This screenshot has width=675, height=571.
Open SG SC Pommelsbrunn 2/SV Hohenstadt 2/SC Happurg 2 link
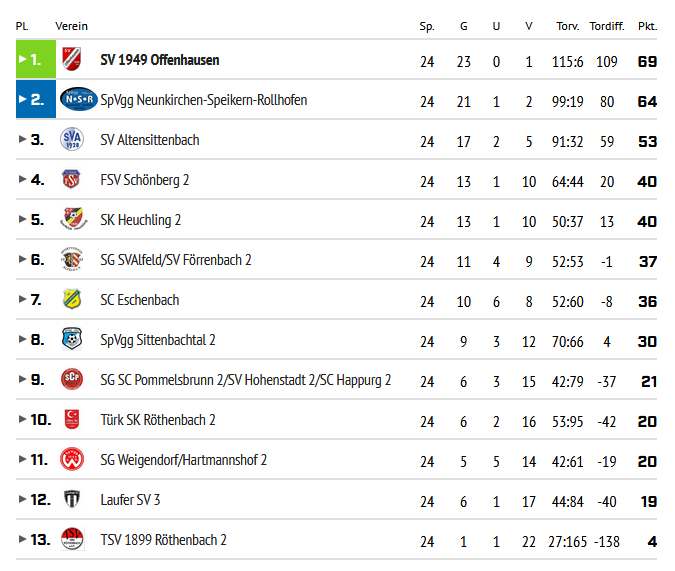(246, 380)
